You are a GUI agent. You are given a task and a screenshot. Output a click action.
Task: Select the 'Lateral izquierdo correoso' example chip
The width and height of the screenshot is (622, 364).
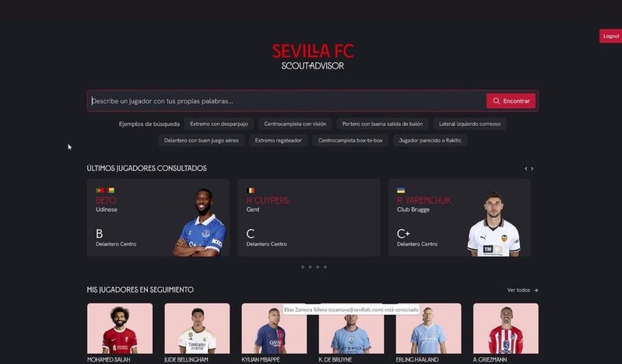[469, 124]
